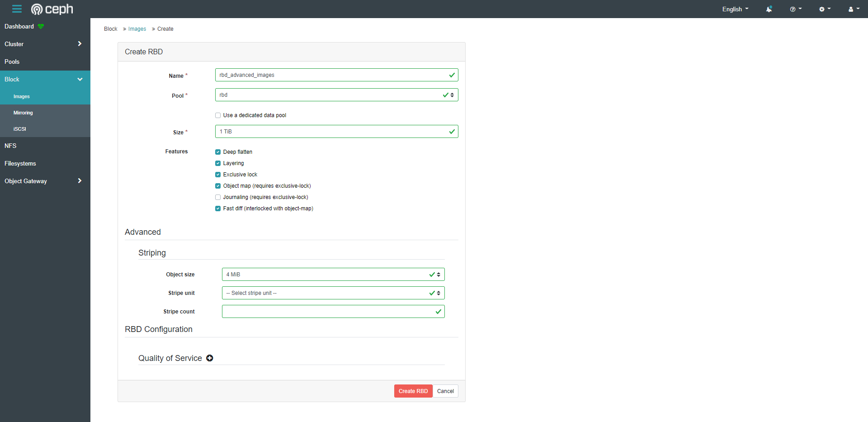Uncheck the Fast diff feature
Screen dimensions: 868x422
pos(218,209)
